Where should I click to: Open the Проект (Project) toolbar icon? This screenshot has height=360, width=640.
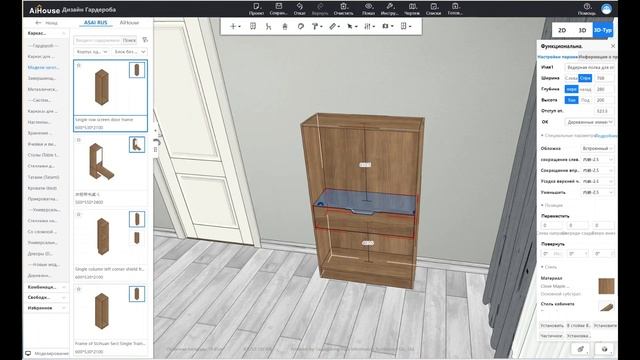pyautogui.click(x=256, y=8)
